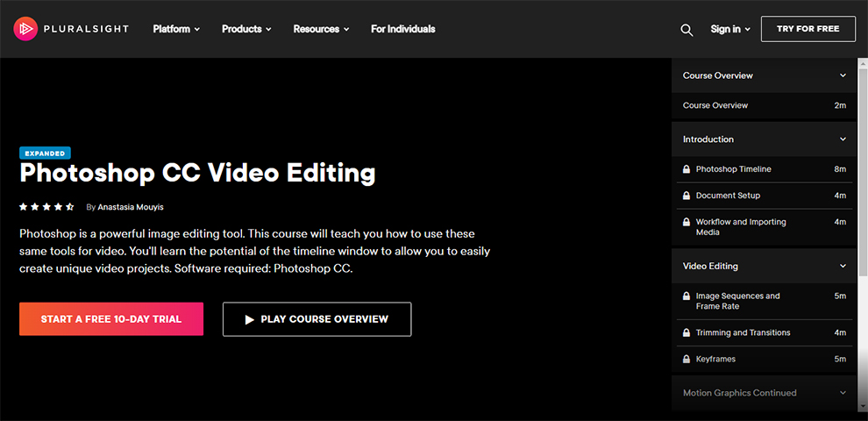This screenshot has height=421, width=868.
Task: Open author Anastasia Mouyis profile link
Action: 131,207
